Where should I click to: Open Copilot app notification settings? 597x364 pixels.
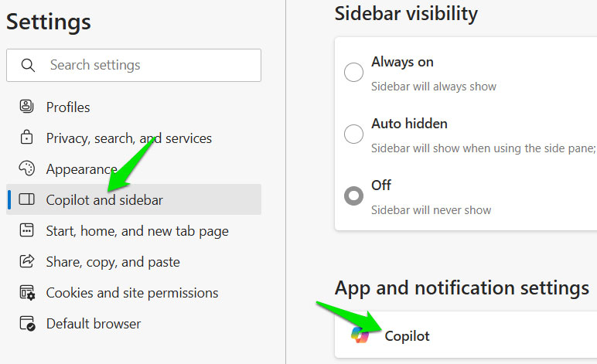[408, 335]
